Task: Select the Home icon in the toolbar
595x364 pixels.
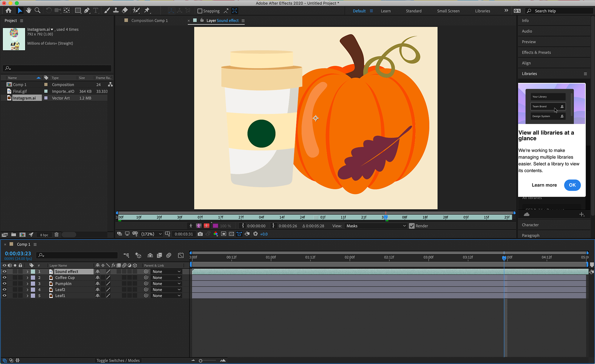Action: click(8, 11)
